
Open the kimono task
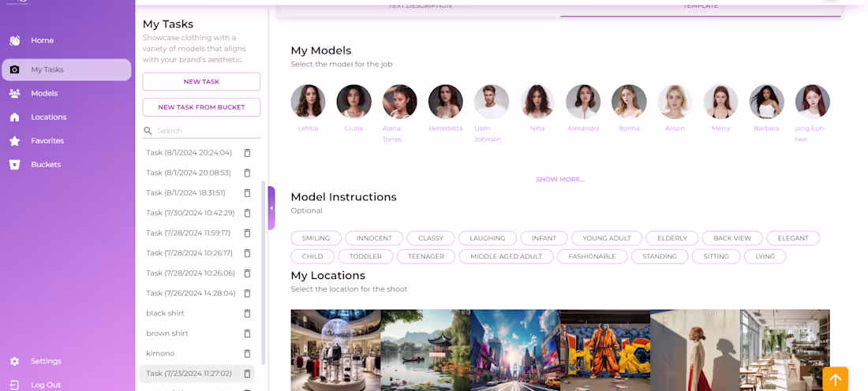(159, 353)
